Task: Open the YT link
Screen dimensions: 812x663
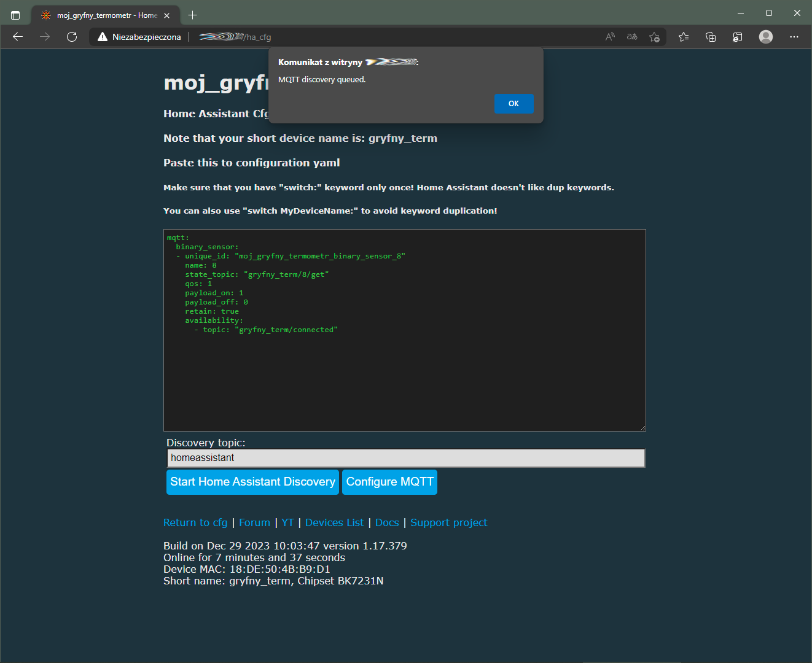Action: pyautogui.click(x=287, y=522)
